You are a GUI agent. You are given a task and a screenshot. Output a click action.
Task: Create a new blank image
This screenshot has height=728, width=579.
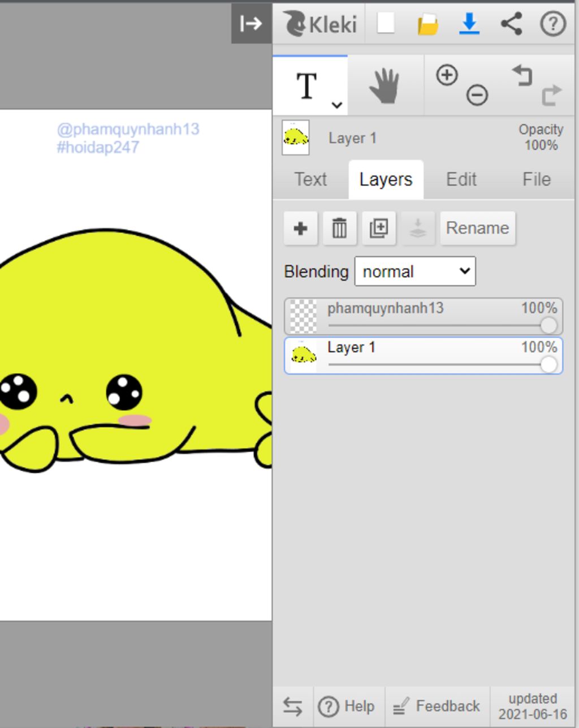pyautogui.click(x=386, y=24)
